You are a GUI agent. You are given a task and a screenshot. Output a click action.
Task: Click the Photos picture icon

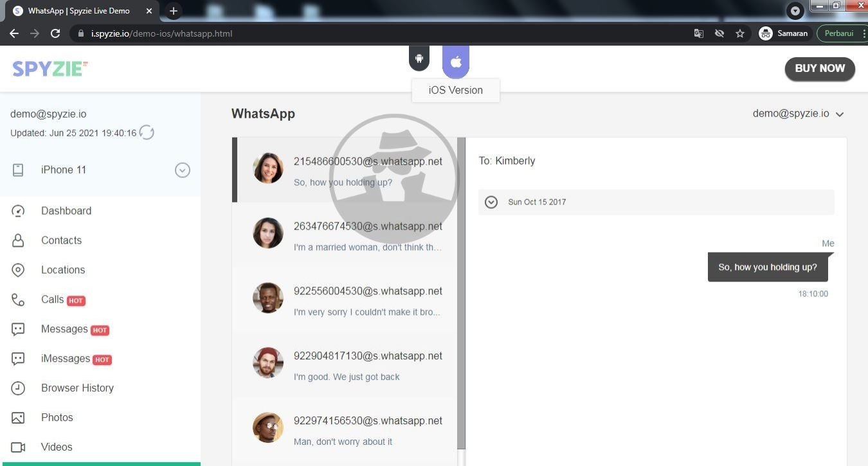pos(18,418)
